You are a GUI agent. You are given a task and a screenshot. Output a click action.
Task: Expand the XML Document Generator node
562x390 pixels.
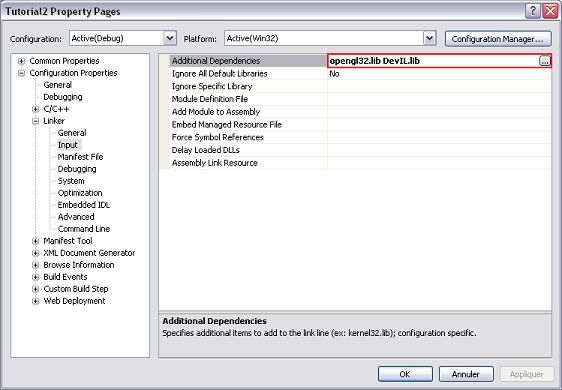(x=35, y=253)
